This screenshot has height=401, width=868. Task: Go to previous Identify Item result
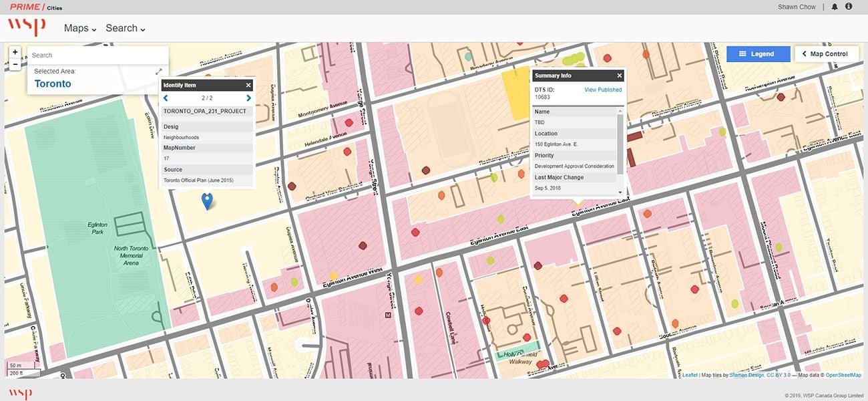(166, 98)
